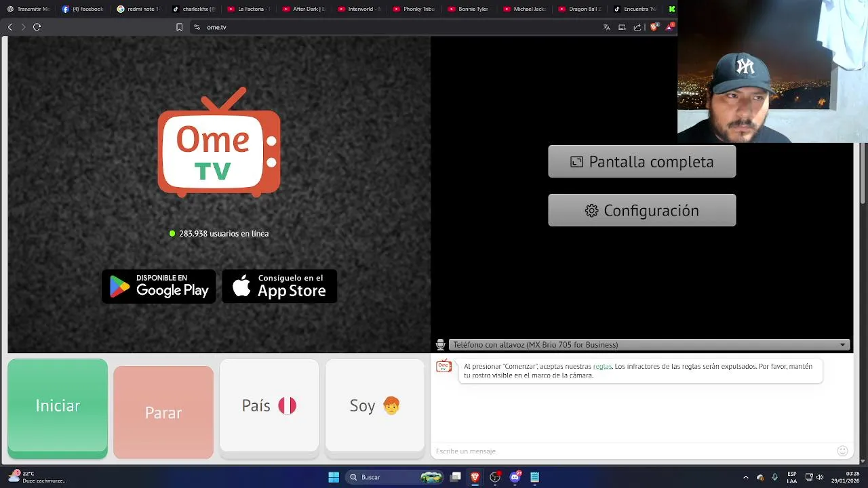Viewport: 868px width, 488px height.
Task: Show hidden system tray icons chevron
Action: 746,477
